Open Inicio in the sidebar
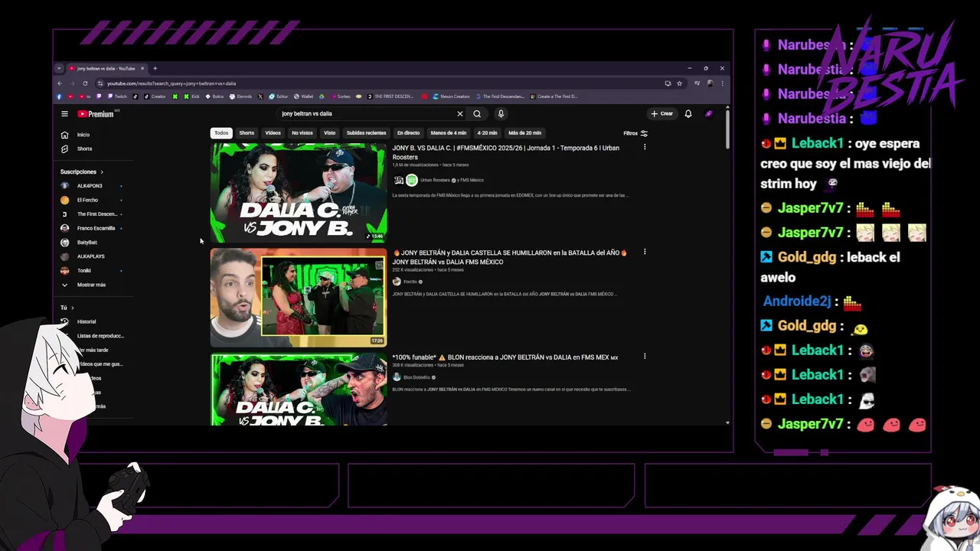The height and width of the screenshot is (551, 980). coord(77,135)
